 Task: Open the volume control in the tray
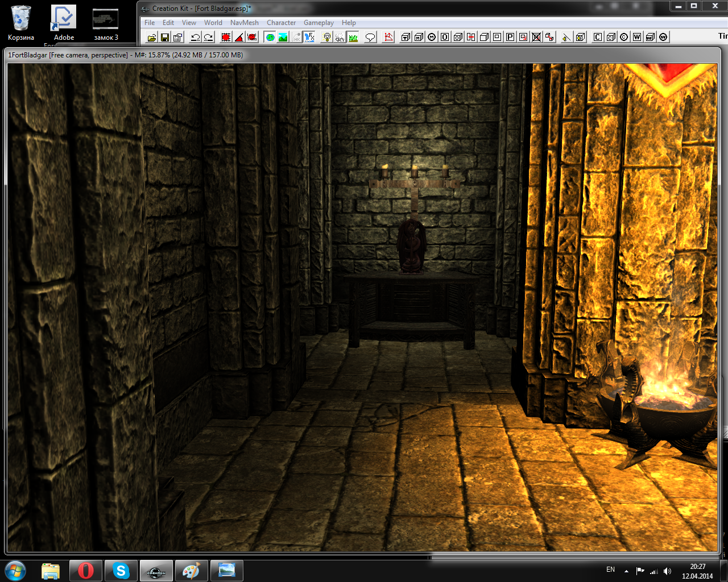(x=667, y=571)
